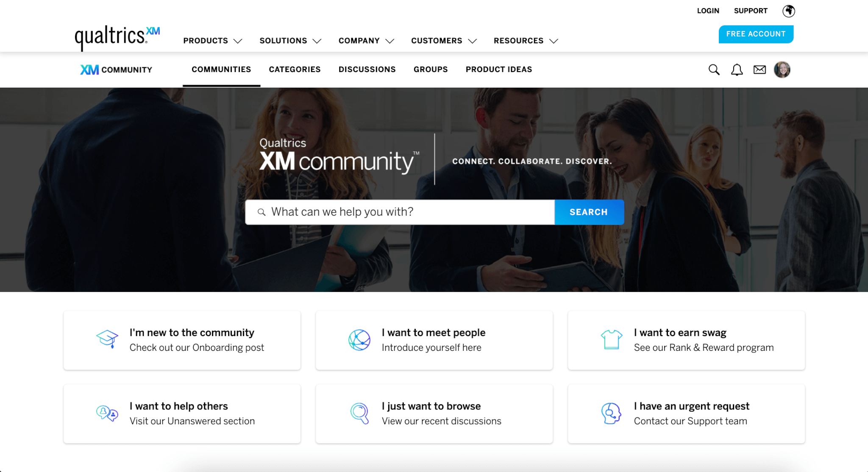Screen dimensions: 868x472
Task: Expand the Solutions dropdown menu
Action: point(290,41)
